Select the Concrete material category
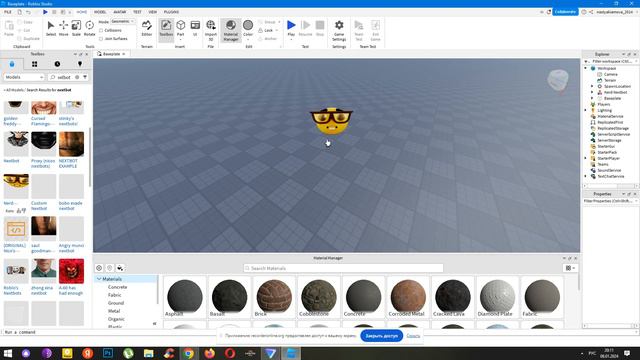640x360 pixels. tap(118, 287)
